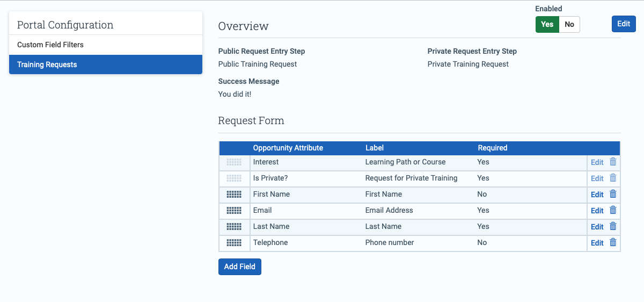644x302 pixels.
Task: Click the Interest attribute cell
Action: coord(266,162)
